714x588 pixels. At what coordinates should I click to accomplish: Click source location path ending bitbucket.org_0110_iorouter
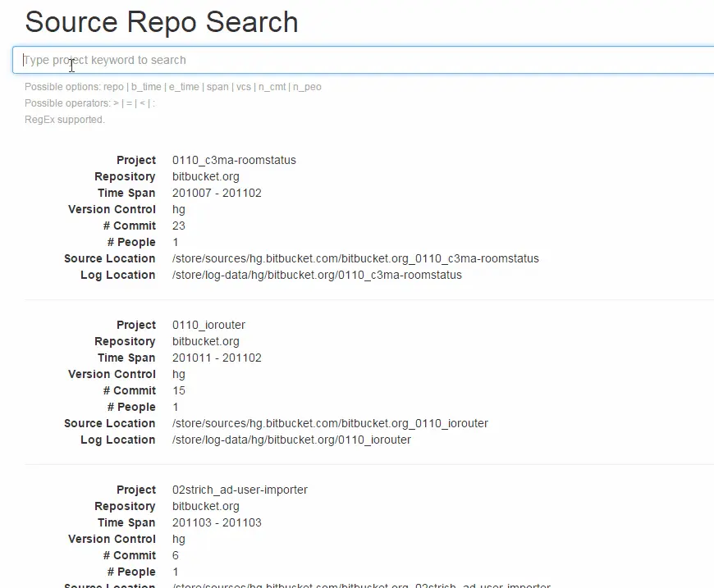pyautogui.click(x=330, y=423)
